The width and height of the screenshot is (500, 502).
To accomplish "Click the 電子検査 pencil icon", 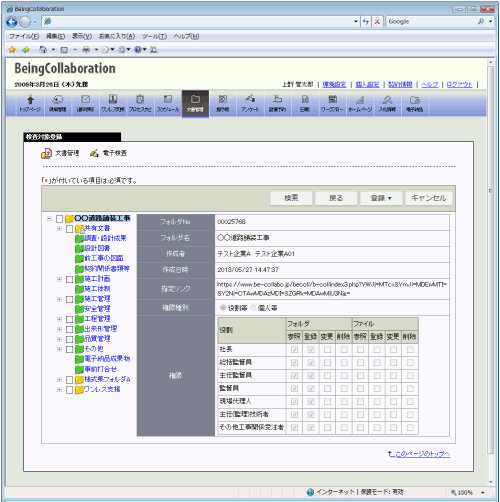I will click(94, 153).
